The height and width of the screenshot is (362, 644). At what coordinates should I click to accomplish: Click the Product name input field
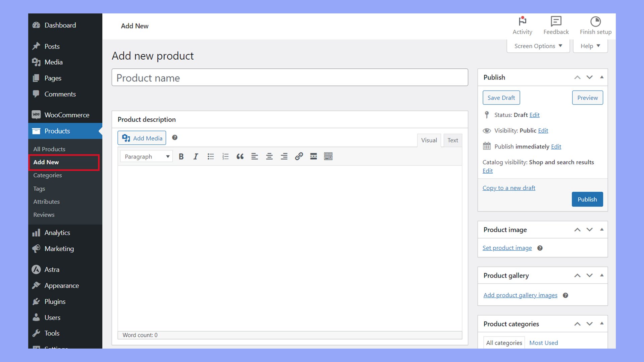click(289, 78)
